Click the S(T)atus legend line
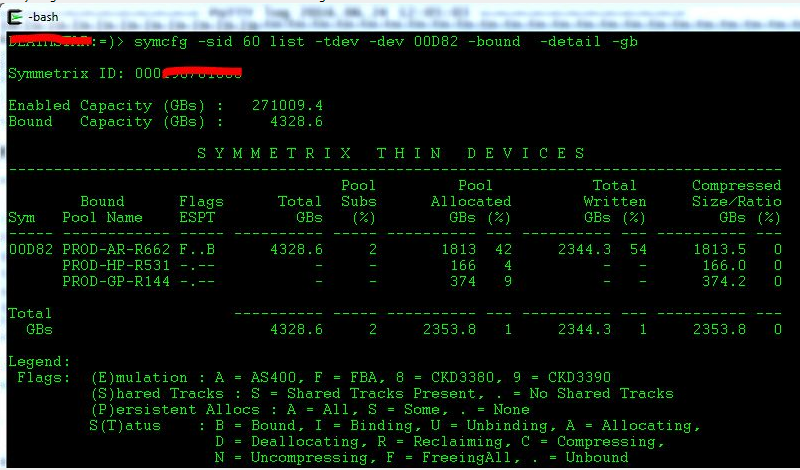Image resolution: width=800 pixels, height=470 pixels. [x=395, y=426]
